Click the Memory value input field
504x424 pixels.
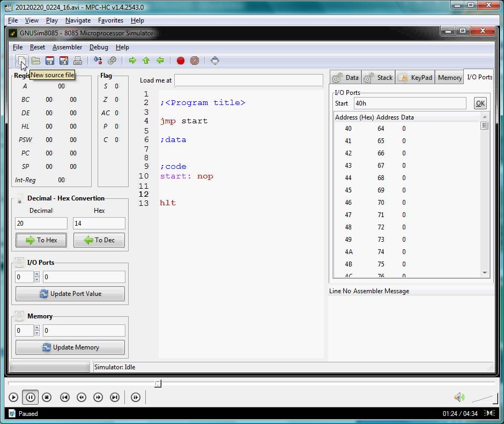coord(84,331)
